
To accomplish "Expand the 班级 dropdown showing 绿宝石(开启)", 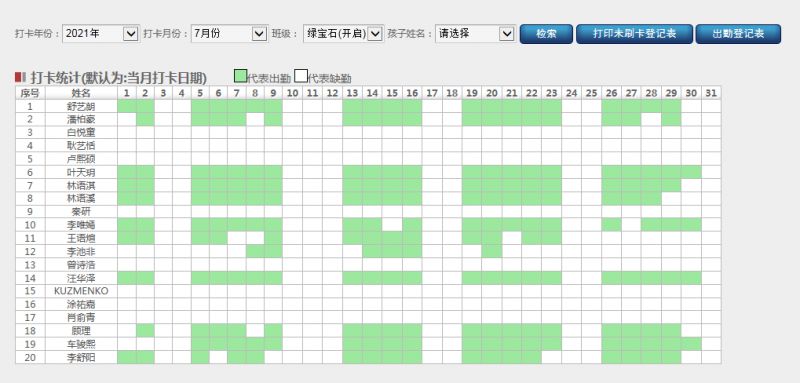I will point(343,34).
